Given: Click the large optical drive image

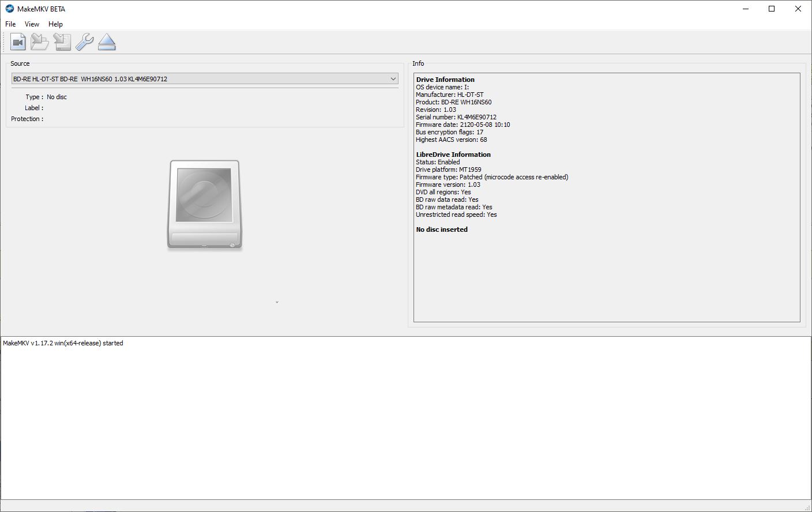Looking at the screenshot, I should (x=205, y=205).
